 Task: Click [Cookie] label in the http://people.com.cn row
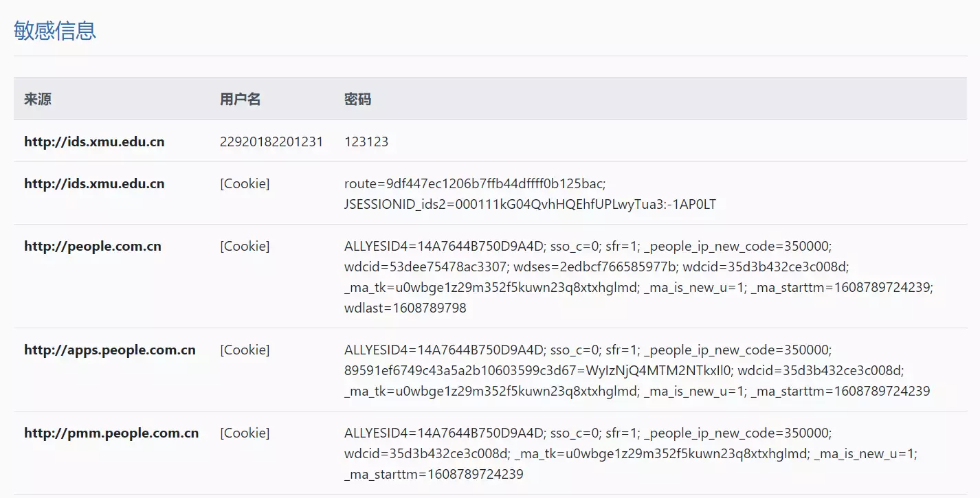245,246
